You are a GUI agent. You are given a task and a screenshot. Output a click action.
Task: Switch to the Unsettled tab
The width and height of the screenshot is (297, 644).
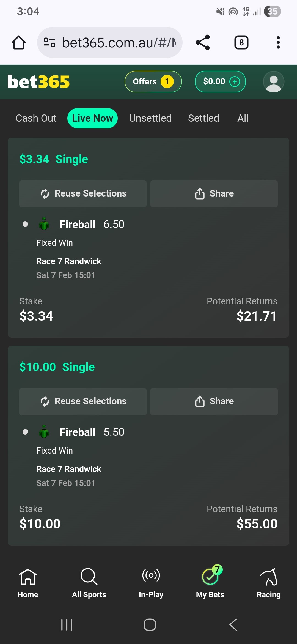pyautogui.click(x=150, y=118)
